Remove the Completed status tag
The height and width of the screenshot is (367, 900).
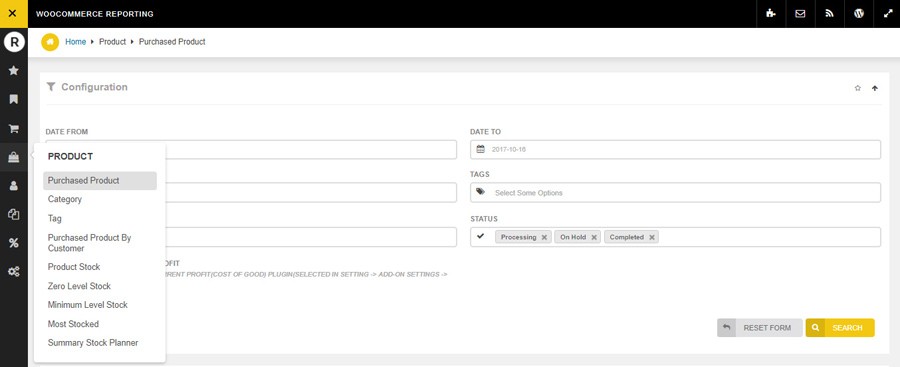coord(651,237)
